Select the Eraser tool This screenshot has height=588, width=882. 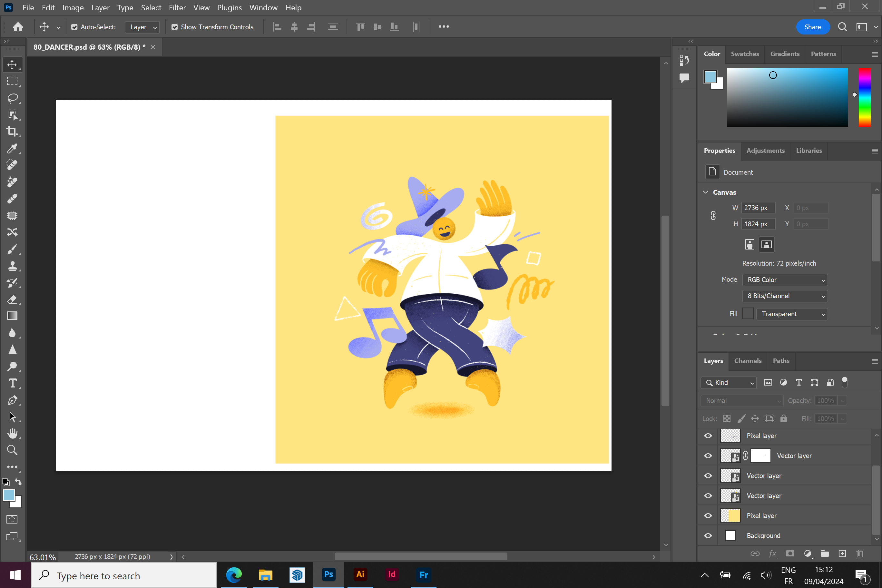[12, 299]
